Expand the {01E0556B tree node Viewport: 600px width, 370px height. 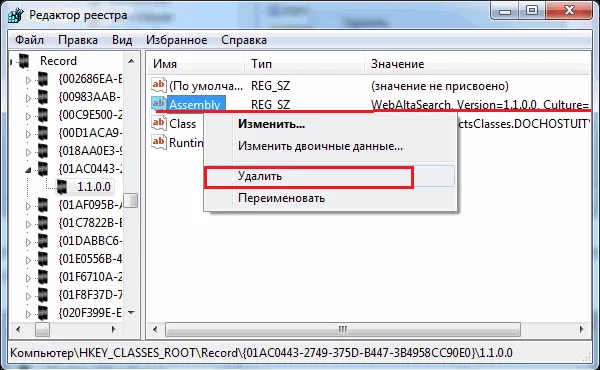point(28,260)
